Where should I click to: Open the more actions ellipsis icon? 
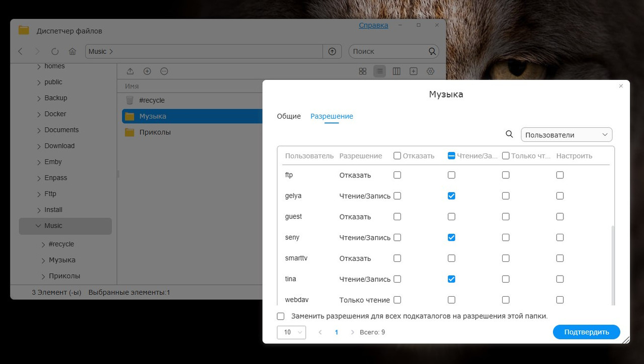coord(164,71)
